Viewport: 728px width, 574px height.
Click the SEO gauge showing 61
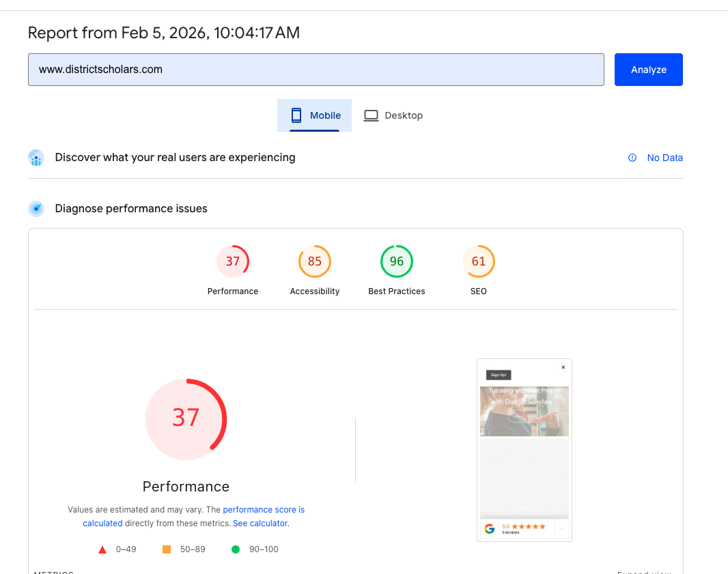click(478, 261)
